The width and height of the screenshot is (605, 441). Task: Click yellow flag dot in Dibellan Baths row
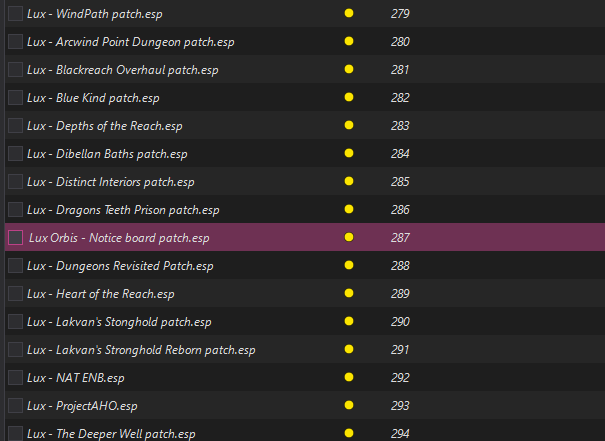tap(349, 153)
